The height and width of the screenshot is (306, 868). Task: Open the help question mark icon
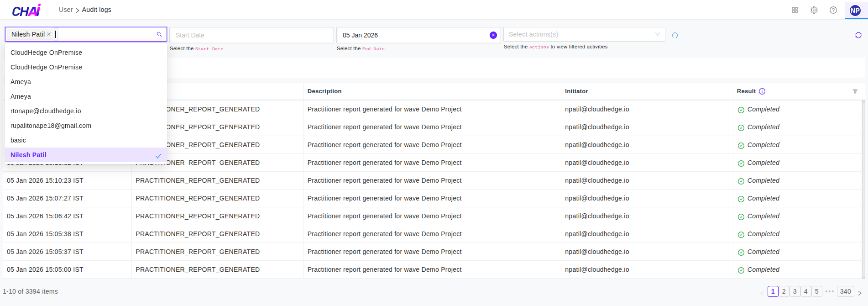click(x=833, y=10)
